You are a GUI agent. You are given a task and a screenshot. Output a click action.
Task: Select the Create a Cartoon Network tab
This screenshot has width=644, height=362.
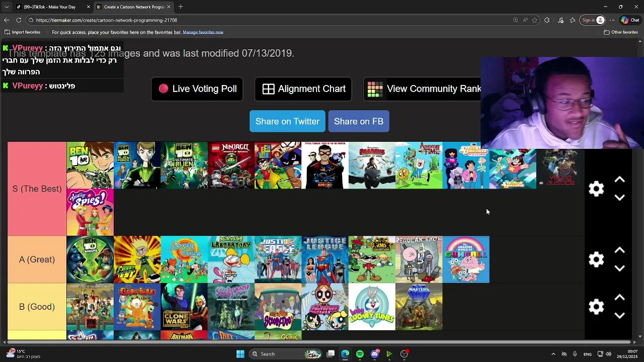133,7
